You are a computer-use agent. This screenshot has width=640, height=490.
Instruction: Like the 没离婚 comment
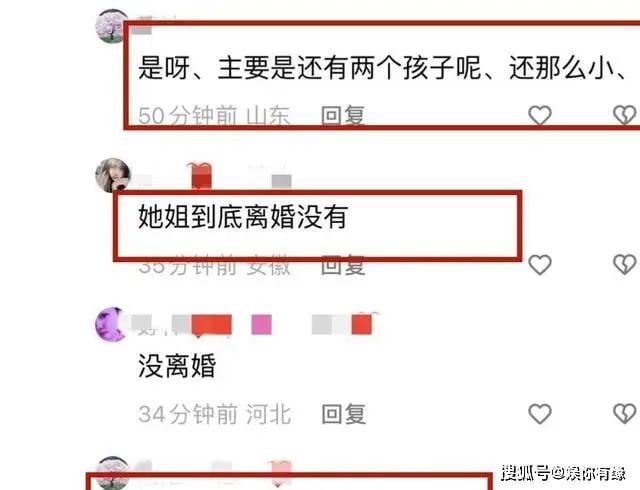pos(540,414)
